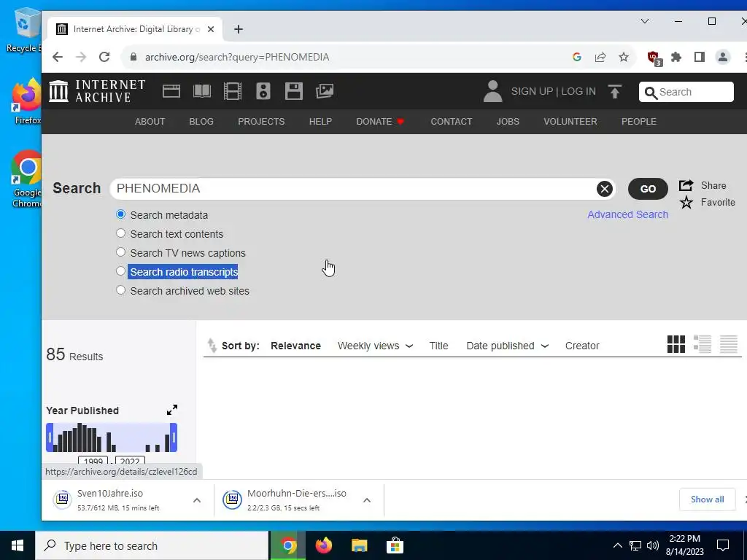Click Show all downloads button

click(x=707, y=499)
